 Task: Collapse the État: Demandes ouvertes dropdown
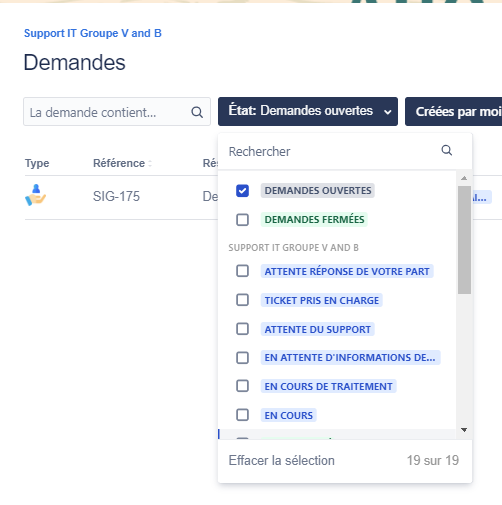pyautogui.click(x=308, y=111)
